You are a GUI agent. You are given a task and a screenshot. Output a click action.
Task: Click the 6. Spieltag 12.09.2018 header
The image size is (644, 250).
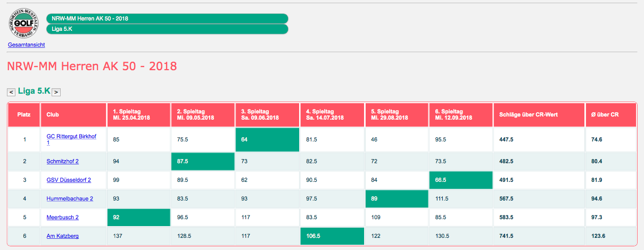(x=460, y=114)
